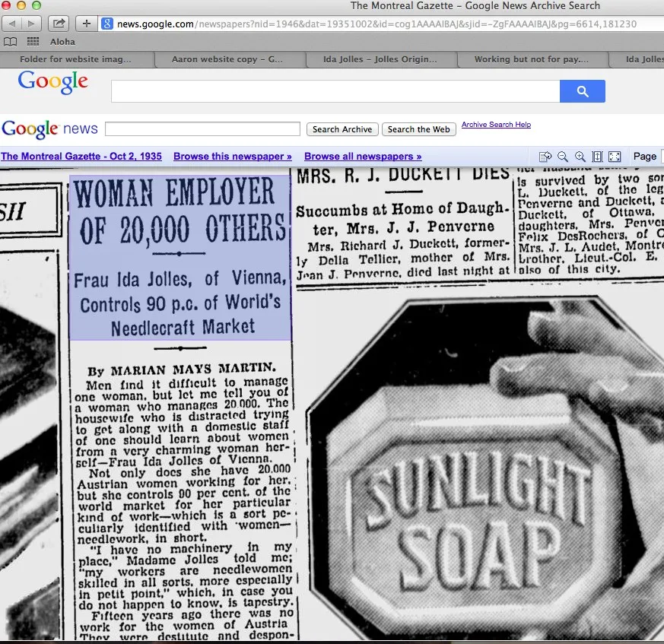The width and height of the screenshot is (664, 644).
Task: Switch to the 'Ida Jolles - Jolles Origin...' tab
Action: tap(380, 59)
